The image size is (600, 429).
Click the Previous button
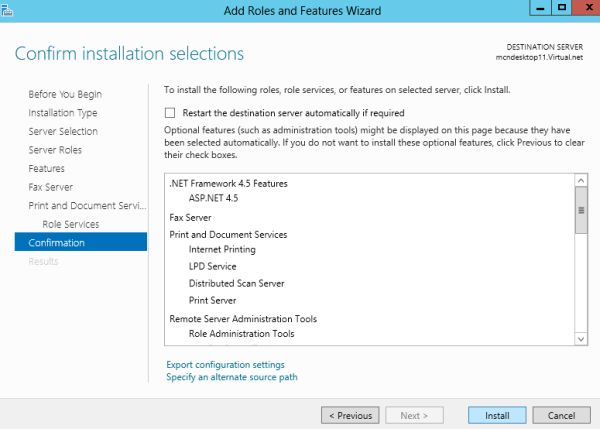coord(350,415)
